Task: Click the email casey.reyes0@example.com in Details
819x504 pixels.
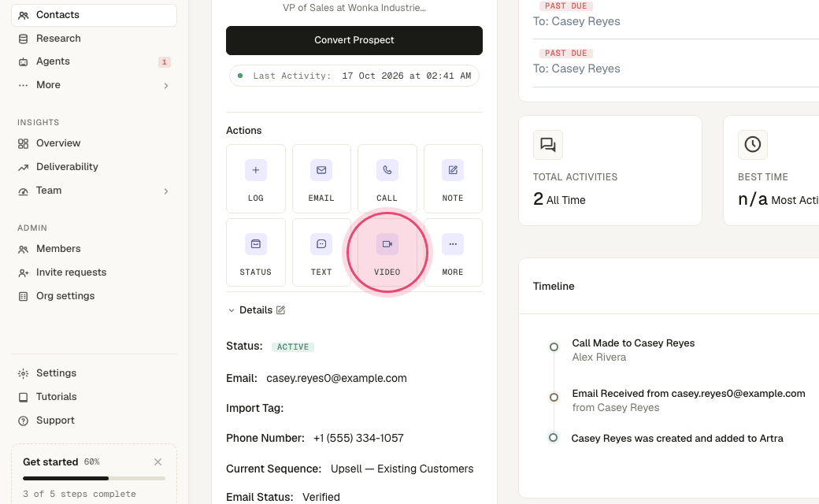Action: click(336, 378)
